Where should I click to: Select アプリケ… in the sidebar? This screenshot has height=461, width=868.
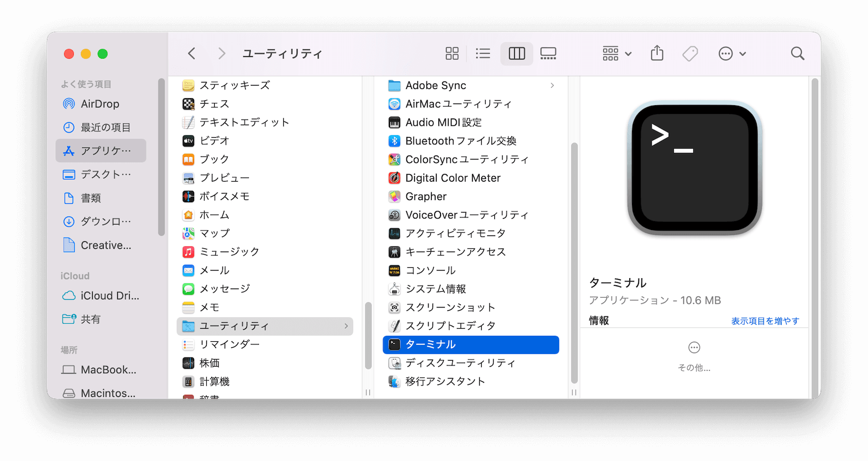[x=101, y=151]
